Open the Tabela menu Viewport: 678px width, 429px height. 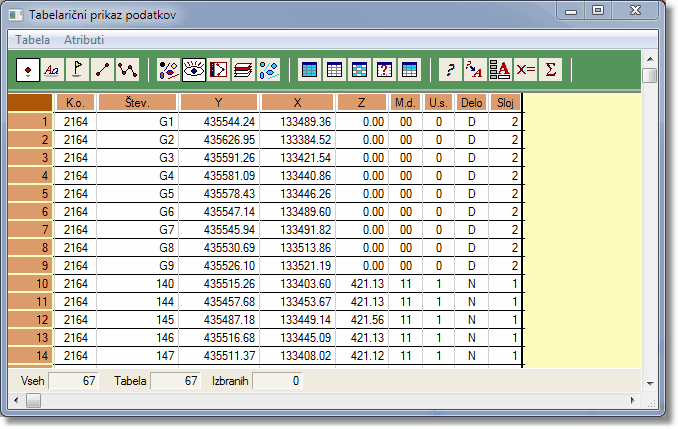tap(34, 40)
